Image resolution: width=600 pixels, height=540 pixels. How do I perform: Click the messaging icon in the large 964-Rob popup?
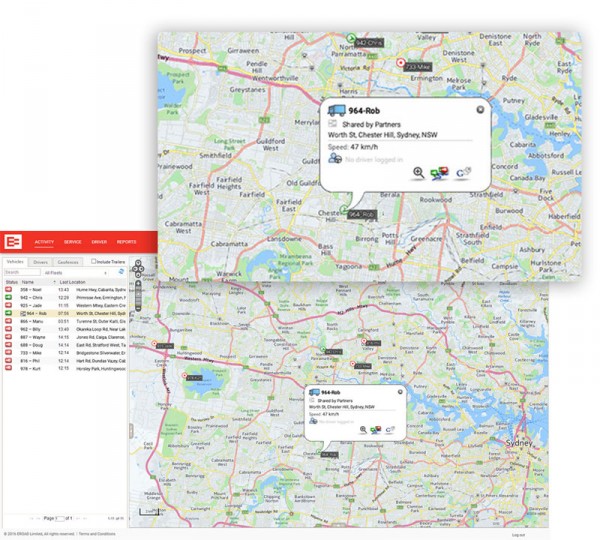pyautogui.click(x=437, y=173)
